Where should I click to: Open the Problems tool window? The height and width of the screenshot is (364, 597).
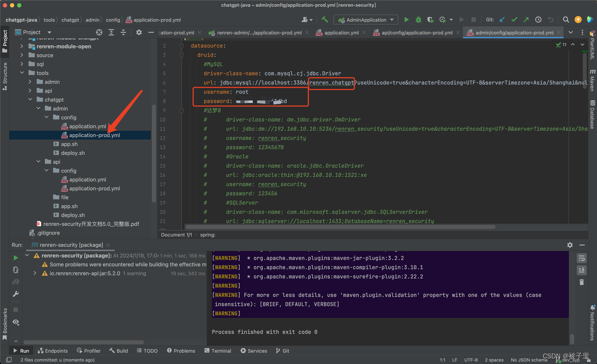181,350
